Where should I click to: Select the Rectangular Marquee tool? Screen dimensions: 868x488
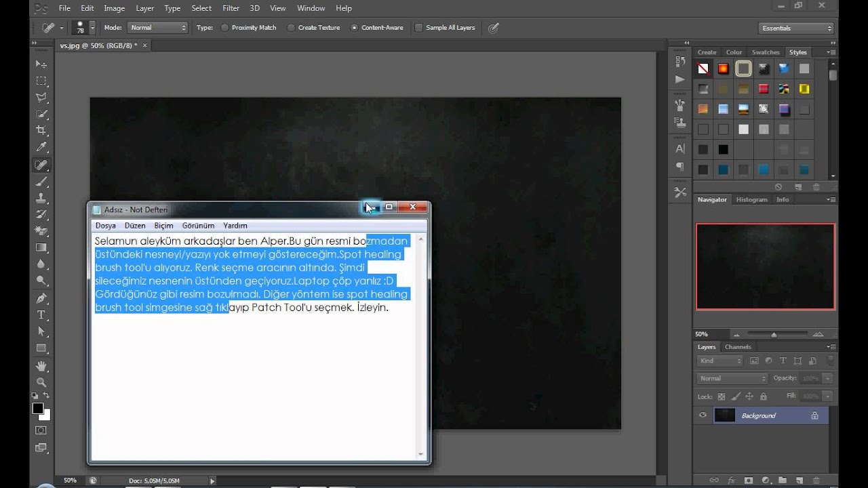pos(41,81)
